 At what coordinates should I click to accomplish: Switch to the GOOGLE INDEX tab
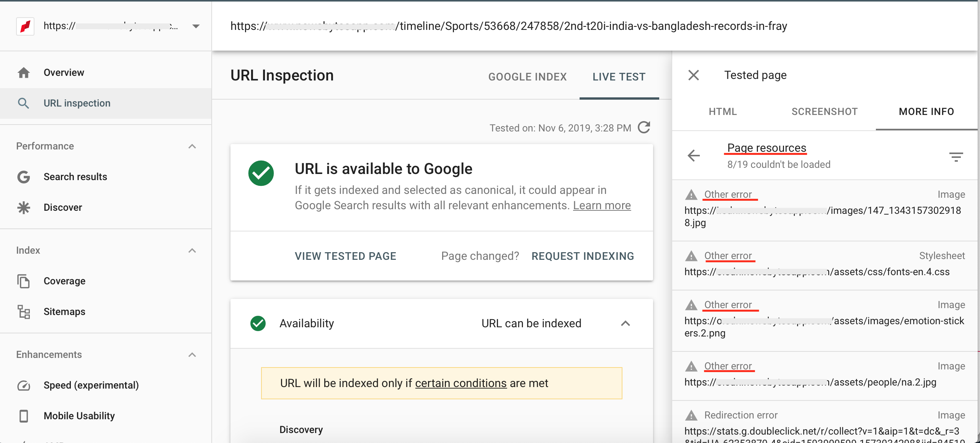click(527, 77)
